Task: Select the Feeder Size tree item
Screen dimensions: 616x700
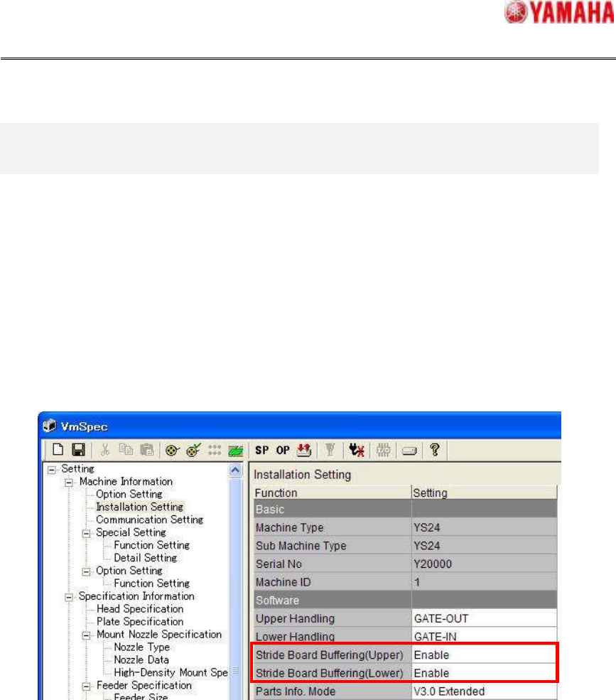Action: pyautogui.click(x=141, y=696)
